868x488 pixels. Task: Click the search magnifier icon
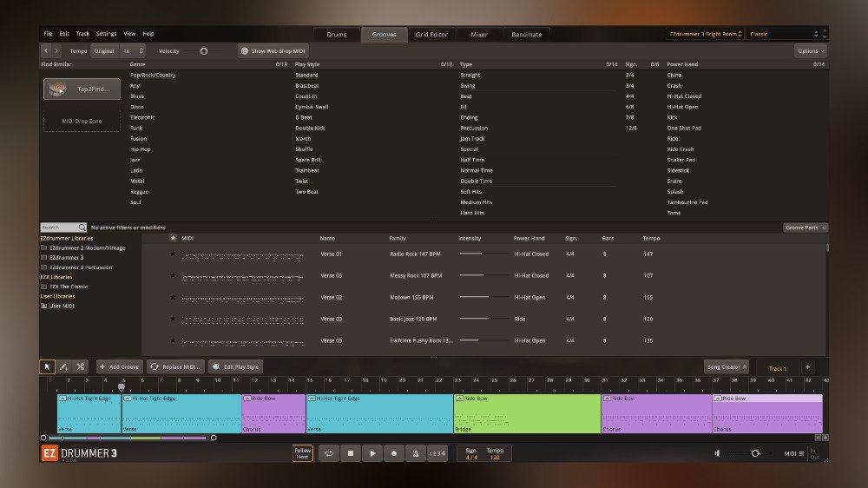point(82,228)
